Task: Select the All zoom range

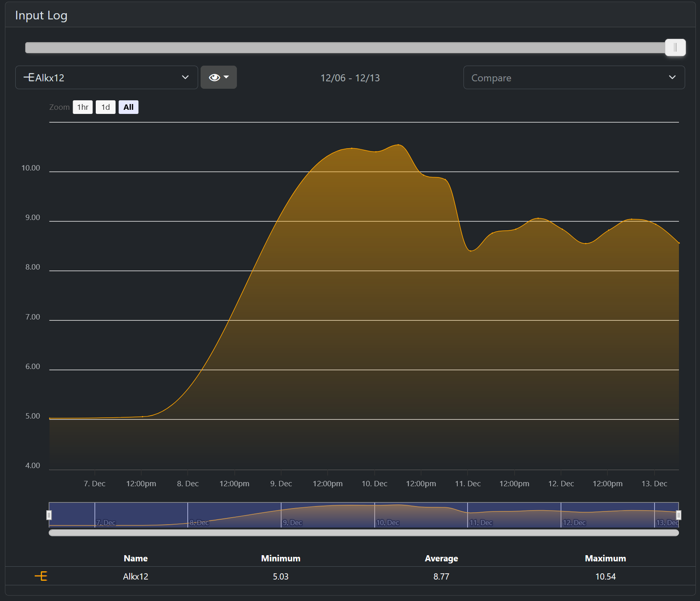Action: (x=128, y=107)
